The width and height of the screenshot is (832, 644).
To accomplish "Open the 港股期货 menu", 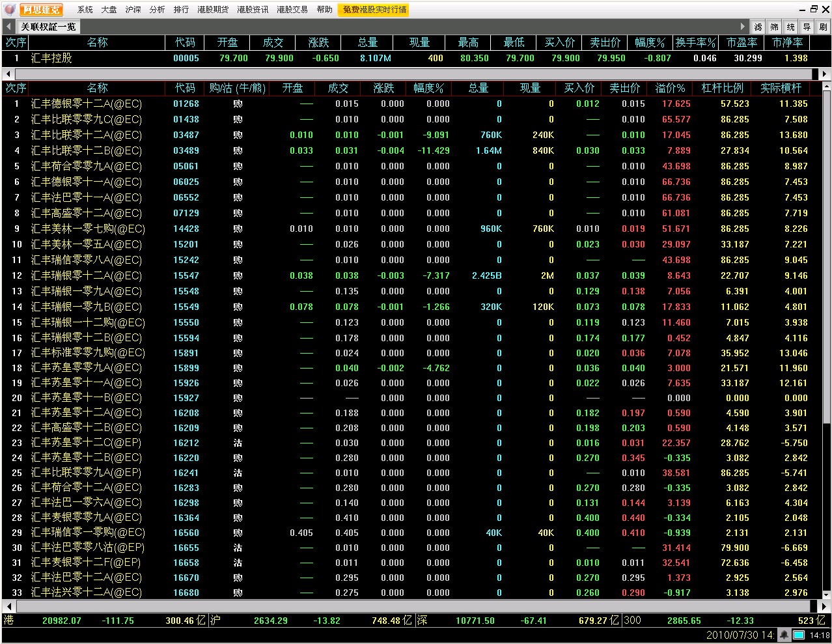I will (x=213, y=10).
